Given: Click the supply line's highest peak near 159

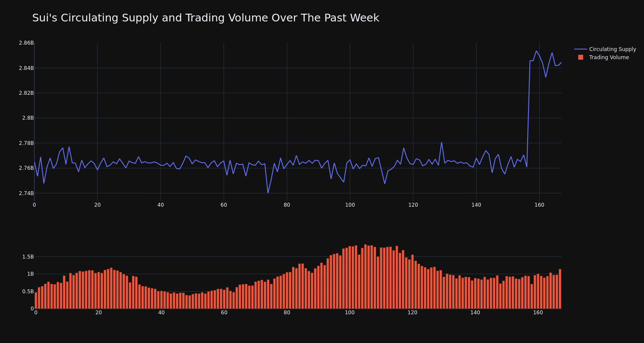Looking at the screenshot, I should 536,51.
